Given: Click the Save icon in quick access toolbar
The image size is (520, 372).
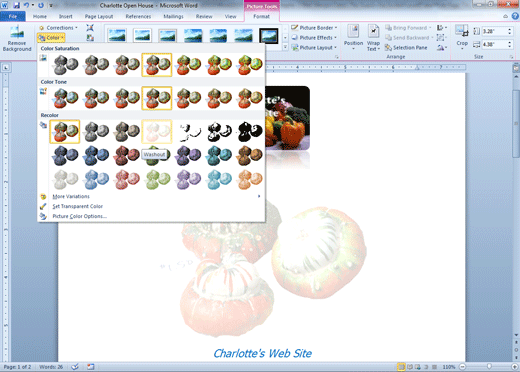Looking at the screenshot, I should (x=16, y=5).
